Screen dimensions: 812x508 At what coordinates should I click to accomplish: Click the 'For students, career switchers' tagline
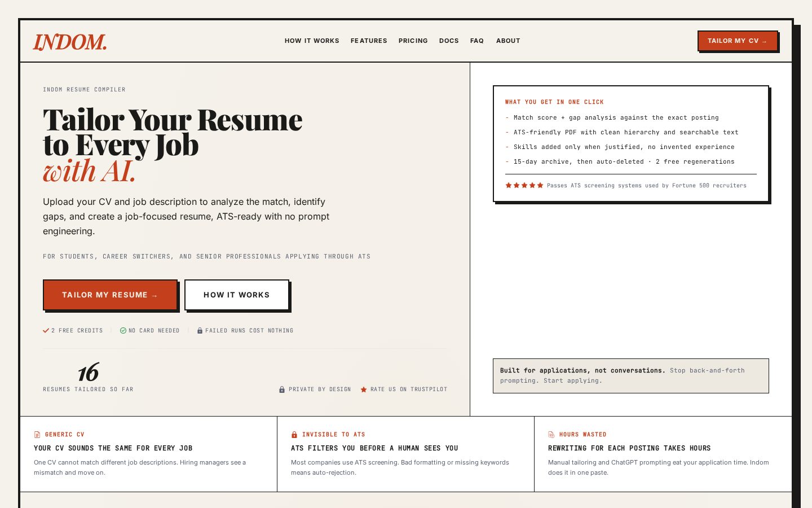[206, 256]
